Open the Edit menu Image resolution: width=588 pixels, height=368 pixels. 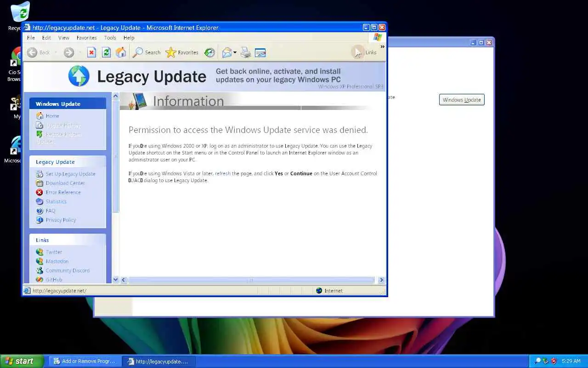click(46, 38)
